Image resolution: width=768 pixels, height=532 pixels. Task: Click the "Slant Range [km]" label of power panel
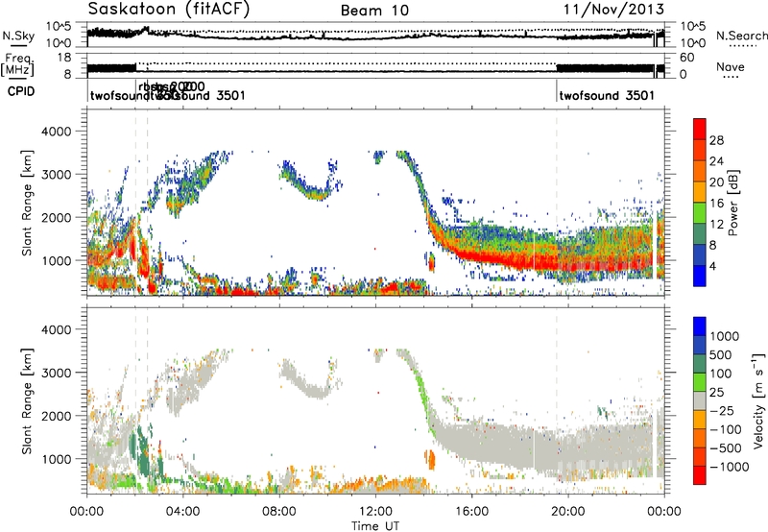coord(27,203)
